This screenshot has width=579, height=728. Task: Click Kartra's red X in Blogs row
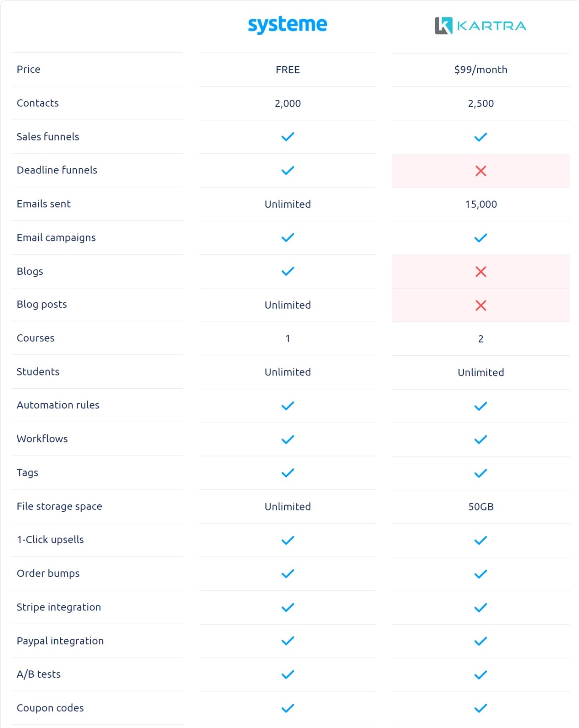[x=481, y=272]
